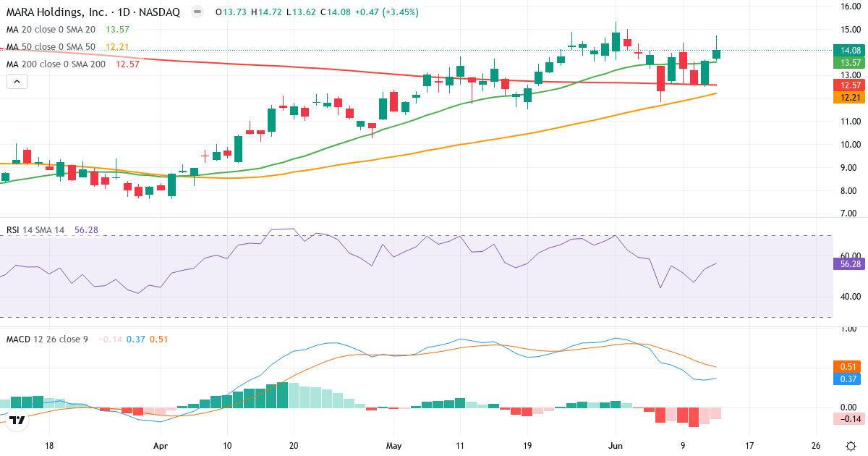Click the 14.08 current price label
868x456 pixels.
(x=851, y=51)
